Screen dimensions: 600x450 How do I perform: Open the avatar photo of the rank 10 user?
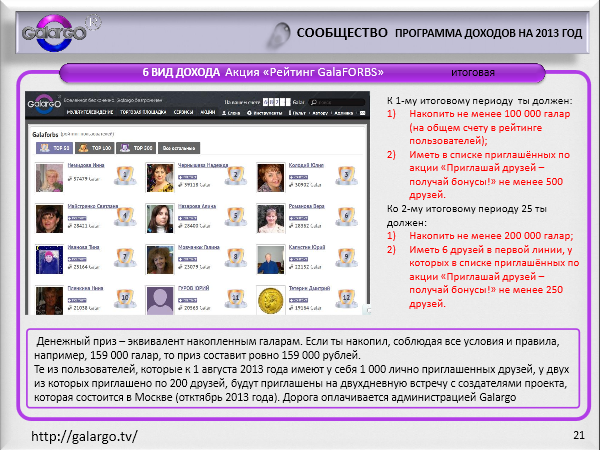point(49,300)
